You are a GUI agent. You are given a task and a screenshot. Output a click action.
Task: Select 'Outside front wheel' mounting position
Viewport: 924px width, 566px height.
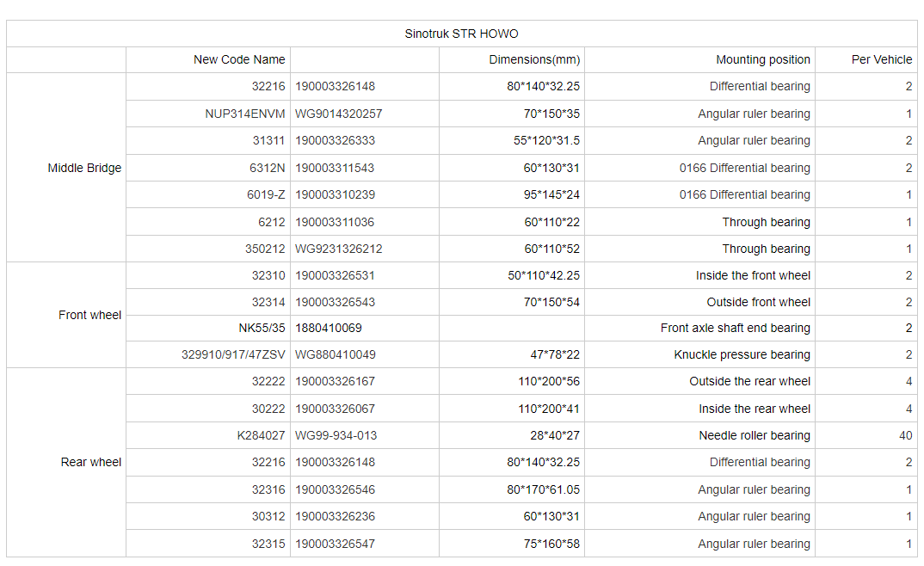coord(759,302)
